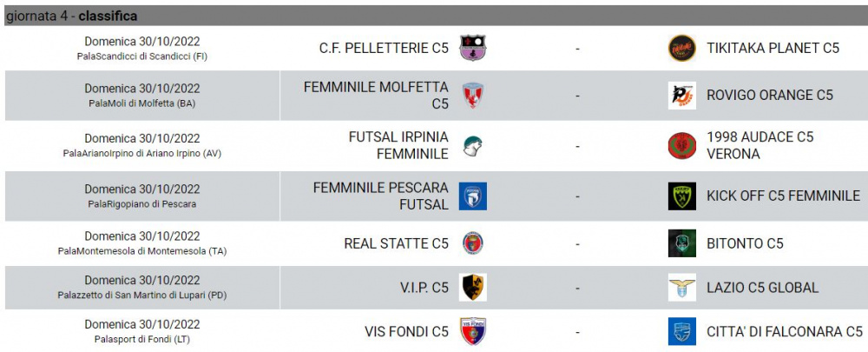
Task: Click the giornata 4 header bar
Action: coord(434,16)
